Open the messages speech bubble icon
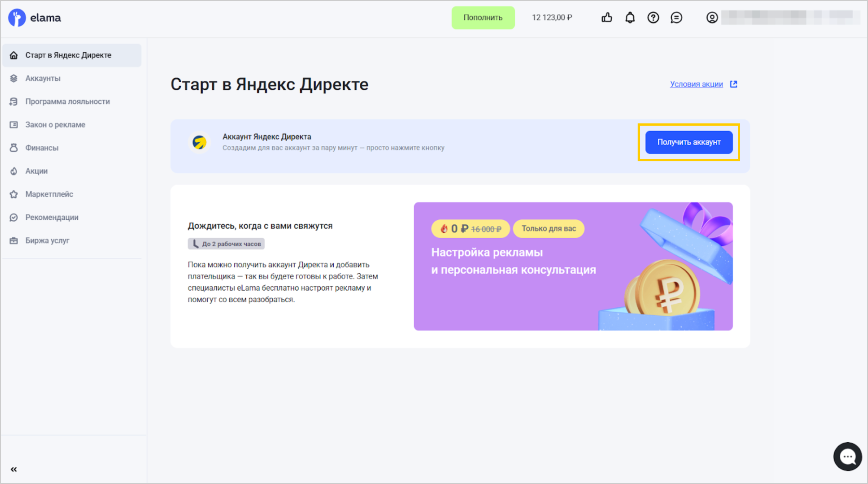 [676, 17]
